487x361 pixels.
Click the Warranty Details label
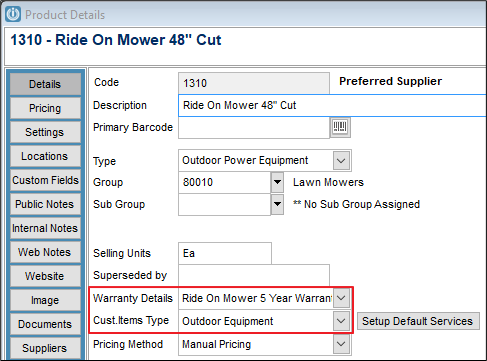point(133,298)
